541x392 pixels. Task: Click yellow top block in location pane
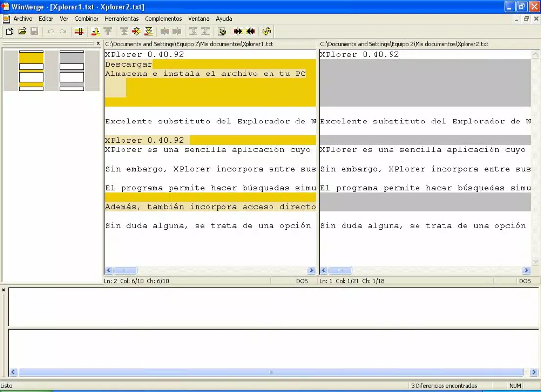pos(31,58)
